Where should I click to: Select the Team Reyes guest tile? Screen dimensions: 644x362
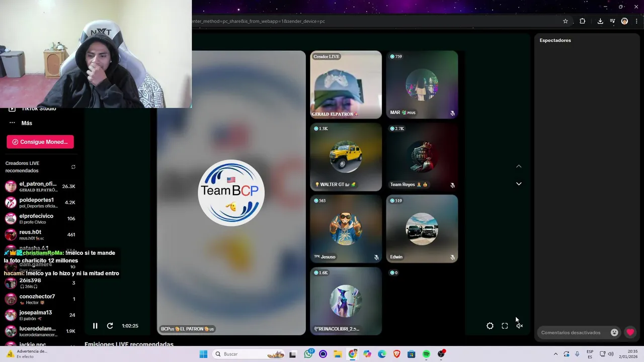pos(422,157)
